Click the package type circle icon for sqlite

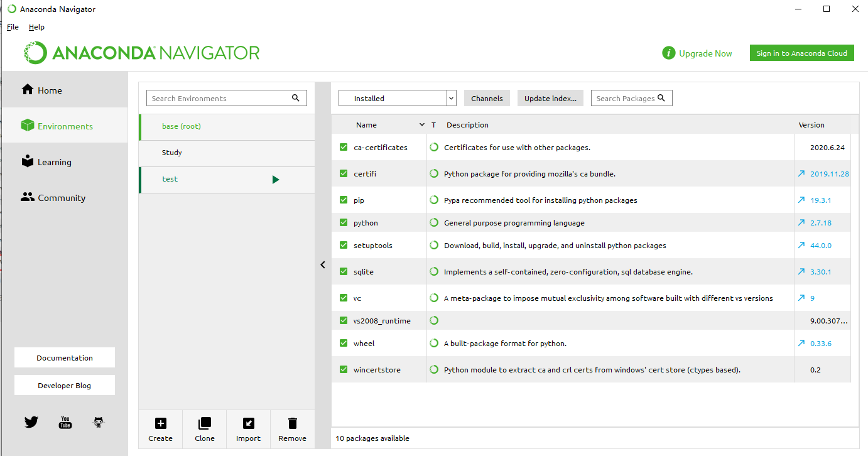click(434, 272)
